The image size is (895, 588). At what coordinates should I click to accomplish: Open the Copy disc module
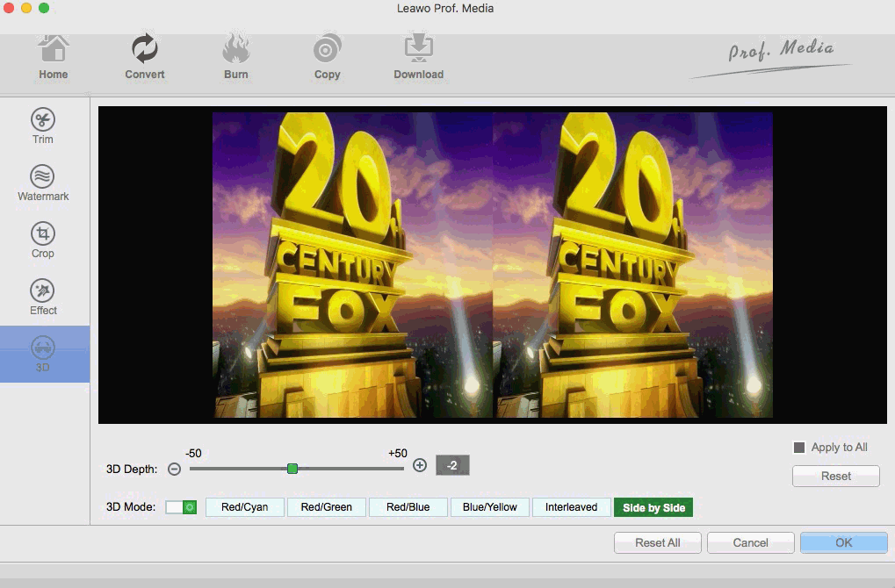pyautogui.click(x=327, y=57)
